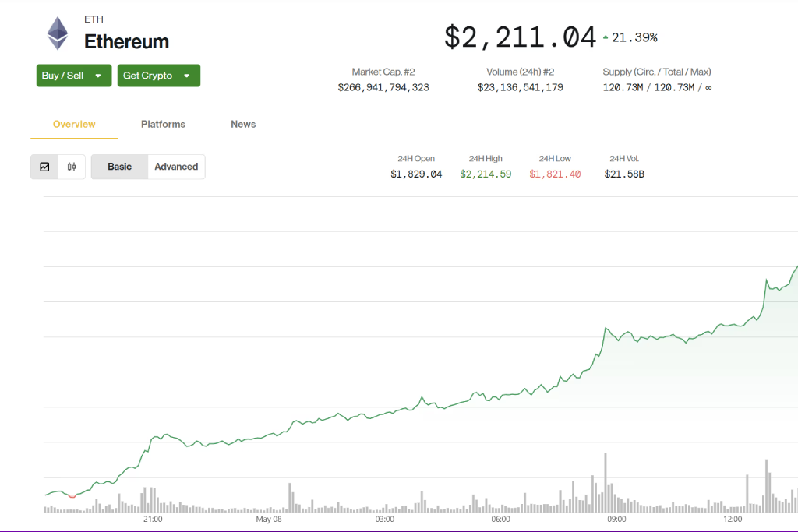This screenshot has width=798, height=532.
Task: Click the 21:00 time axis label
Action: [x=153, y=520]
